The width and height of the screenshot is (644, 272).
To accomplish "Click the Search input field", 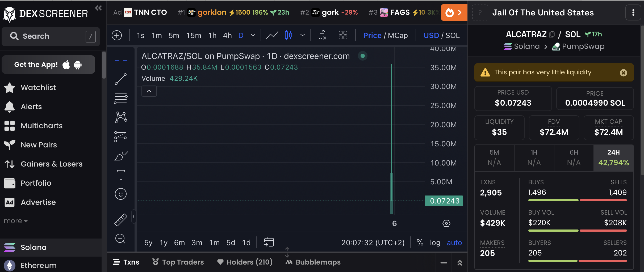I will point(51,36).
